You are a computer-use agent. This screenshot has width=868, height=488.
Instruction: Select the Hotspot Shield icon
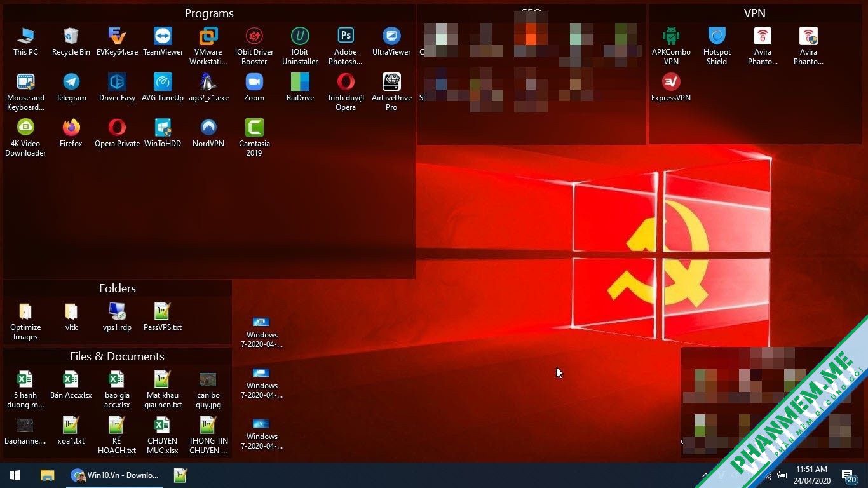click(x=717, y=46)
